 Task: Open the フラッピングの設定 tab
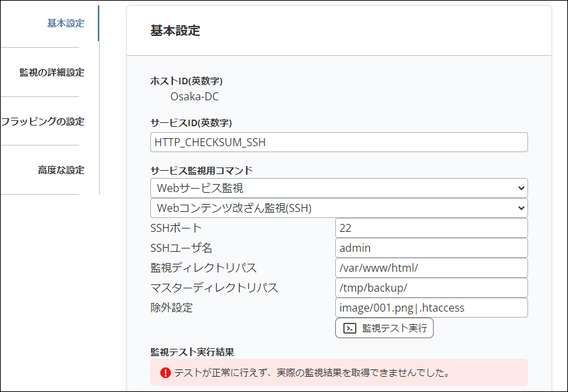[43, 122]
